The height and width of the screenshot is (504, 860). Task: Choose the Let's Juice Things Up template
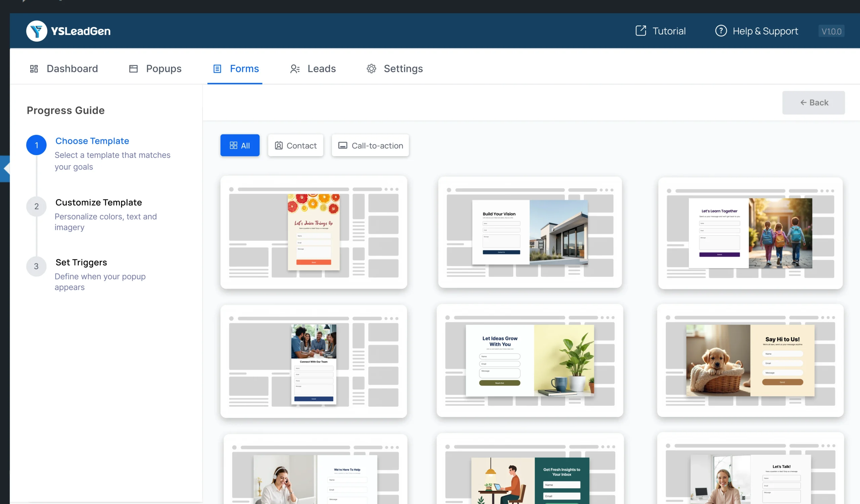(314, 232)
